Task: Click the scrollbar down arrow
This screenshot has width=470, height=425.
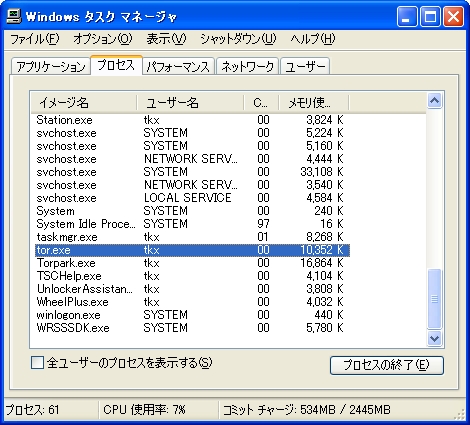Action: [x=434, y=338]
